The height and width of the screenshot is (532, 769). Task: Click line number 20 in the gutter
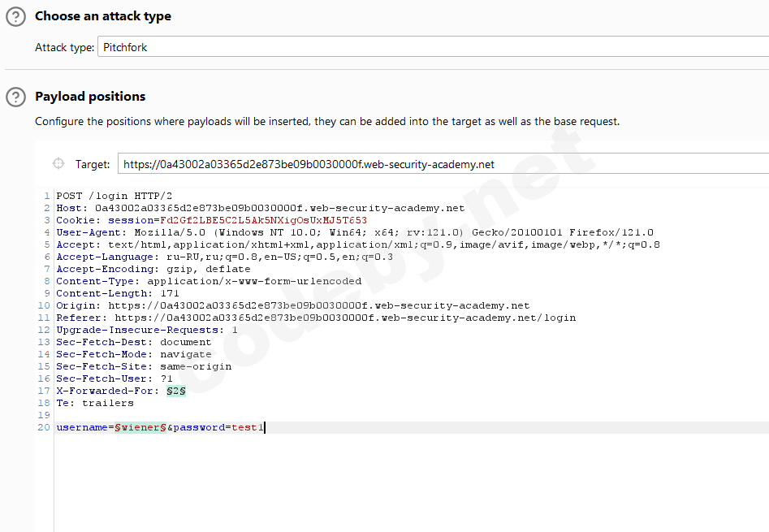click(x=44, y=427)
